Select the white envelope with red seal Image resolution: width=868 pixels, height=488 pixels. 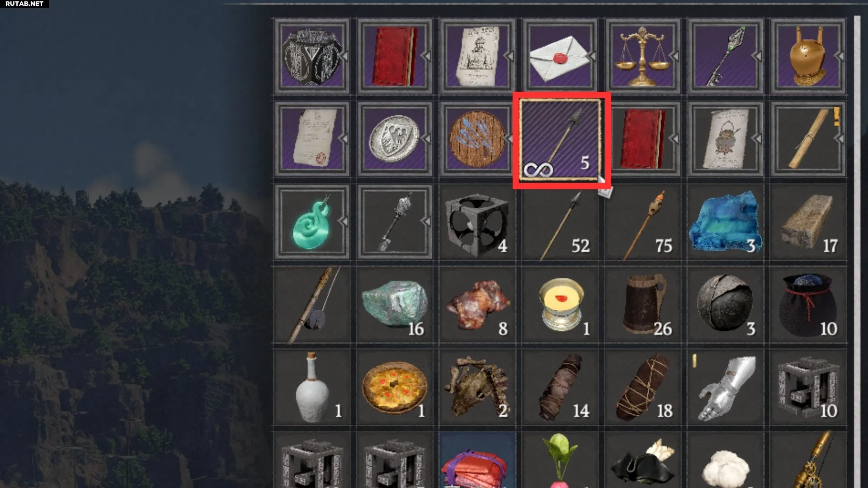[560, 56]
